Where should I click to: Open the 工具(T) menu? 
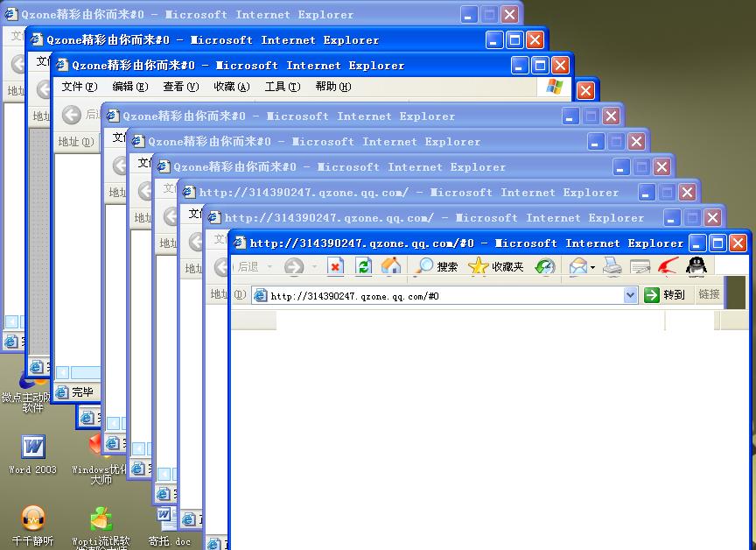pos(283,87)
